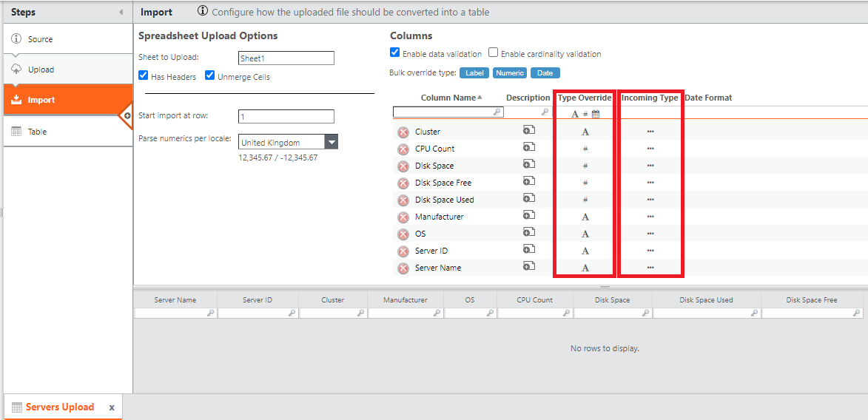Close the Servers Upload tab
Image resolution: width=868 pixels, height=420 pixels.
coord(111,407)
